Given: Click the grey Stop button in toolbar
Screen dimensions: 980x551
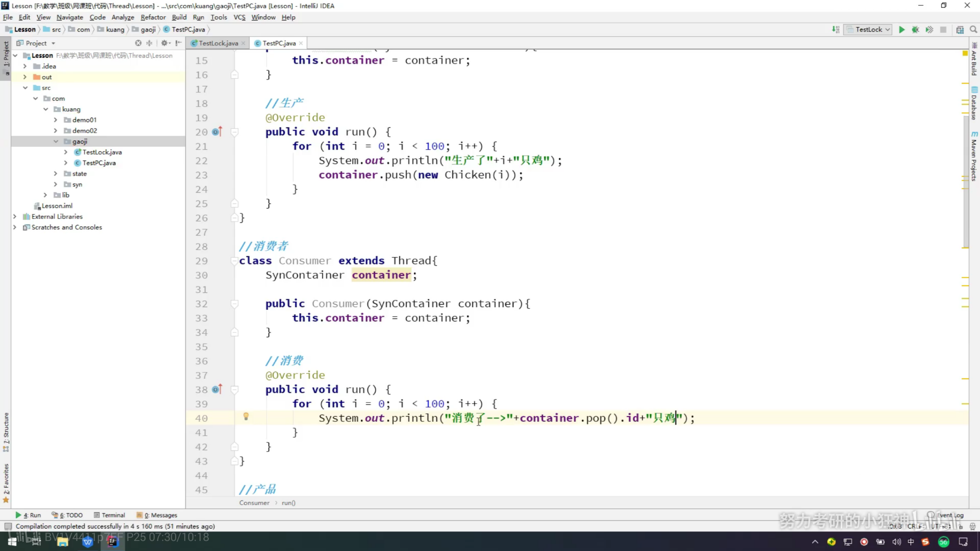Looking at the screenshot, I should pyautogui.click(x=943, y=30).
